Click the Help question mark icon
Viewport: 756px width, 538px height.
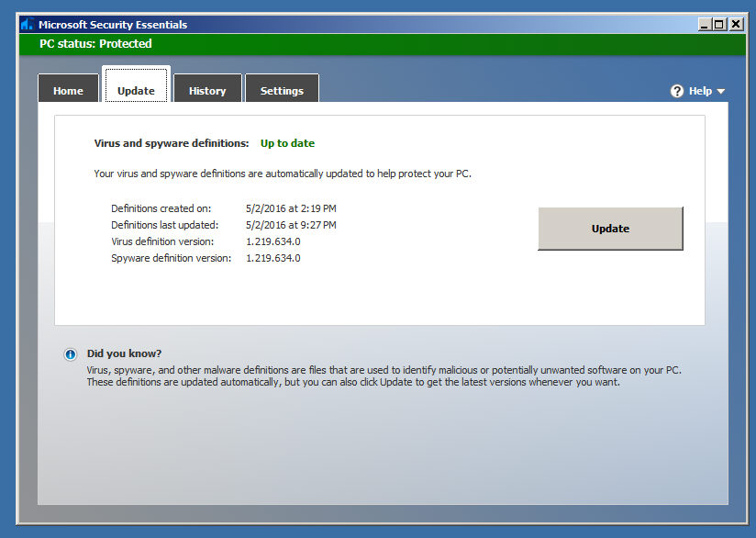coord(677,91)
